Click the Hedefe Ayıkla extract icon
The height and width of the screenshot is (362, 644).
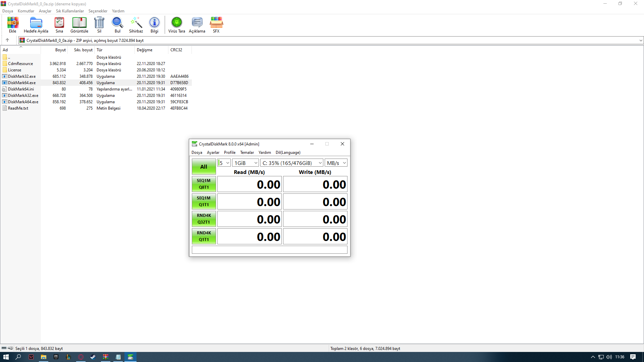click(36, 25)
